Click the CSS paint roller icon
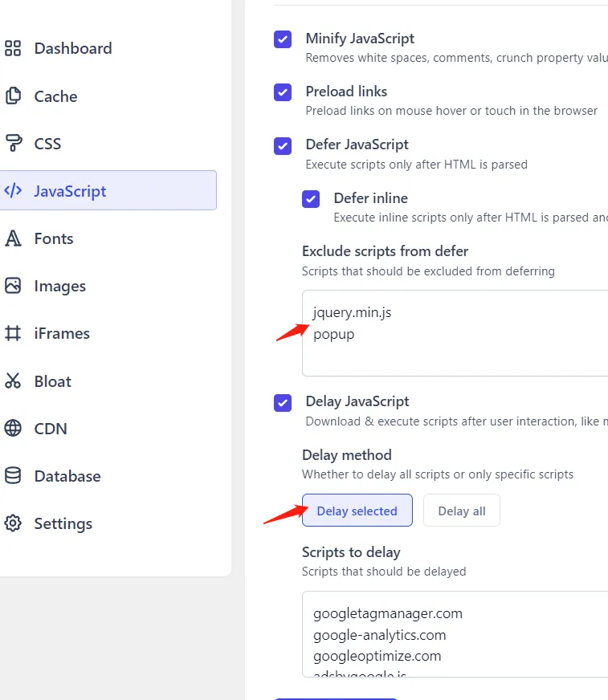The width and height of the screenshot is (608, 700). [13, 144]
